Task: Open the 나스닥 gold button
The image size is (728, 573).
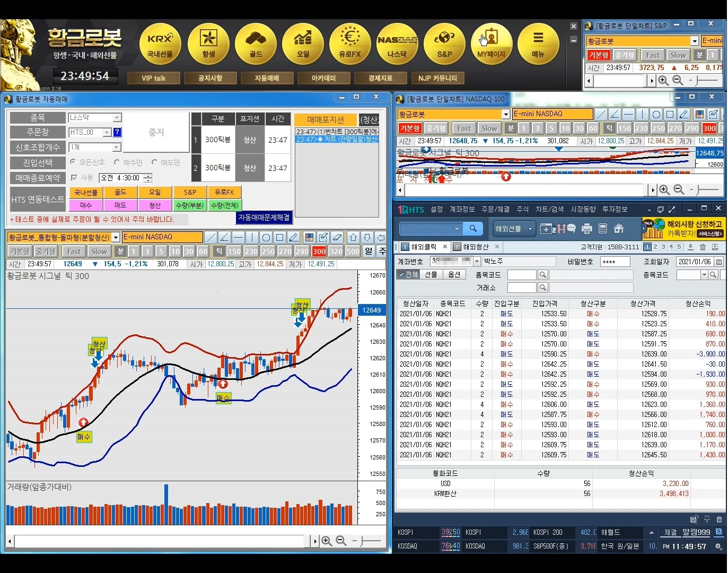Action: [x=397, y=44]
